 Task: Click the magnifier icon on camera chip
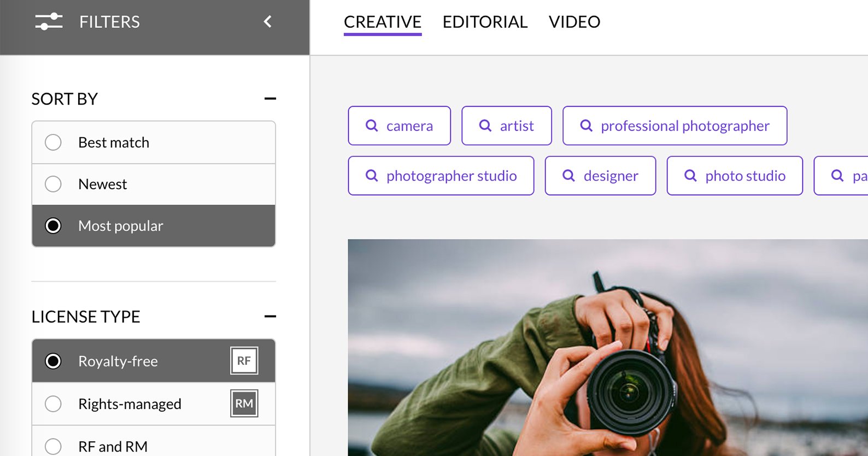(x=372, y=126)
